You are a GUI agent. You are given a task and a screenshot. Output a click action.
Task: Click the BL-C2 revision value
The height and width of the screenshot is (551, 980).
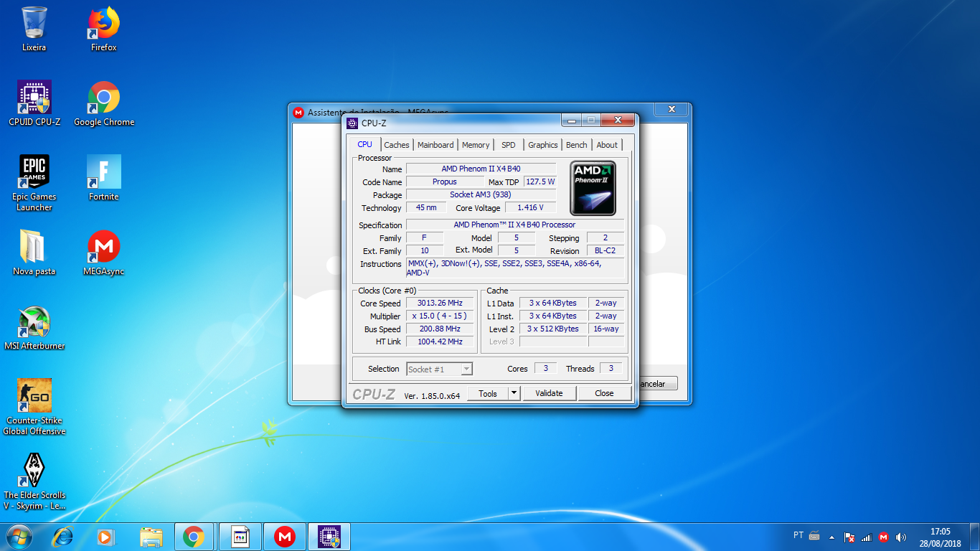click(x=605, y=250)
